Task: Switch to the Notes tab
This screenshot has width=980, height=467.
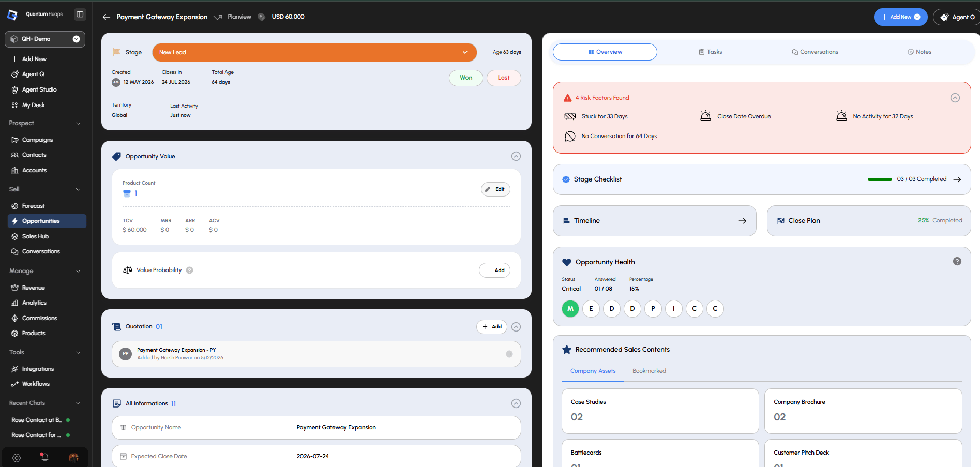Action: [x=919, y=52]
